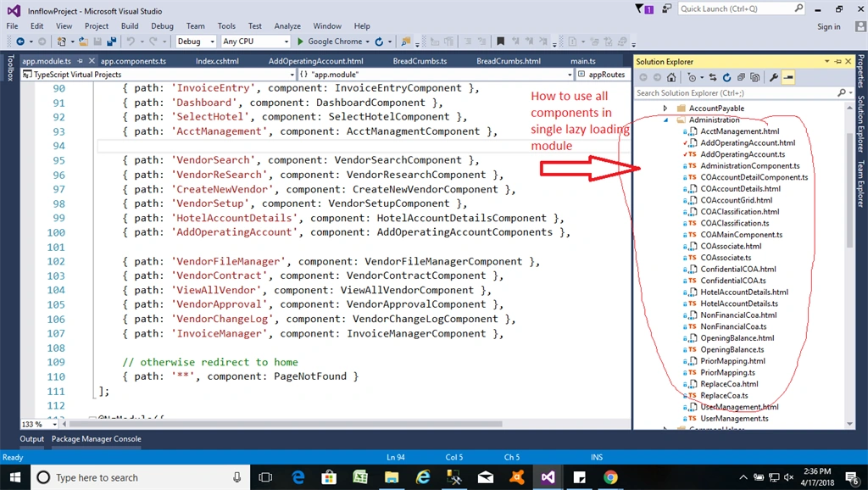Open the Build menu
Image resolution: width=868 pixels, height=490 pixels.
(x=130, y=26)
